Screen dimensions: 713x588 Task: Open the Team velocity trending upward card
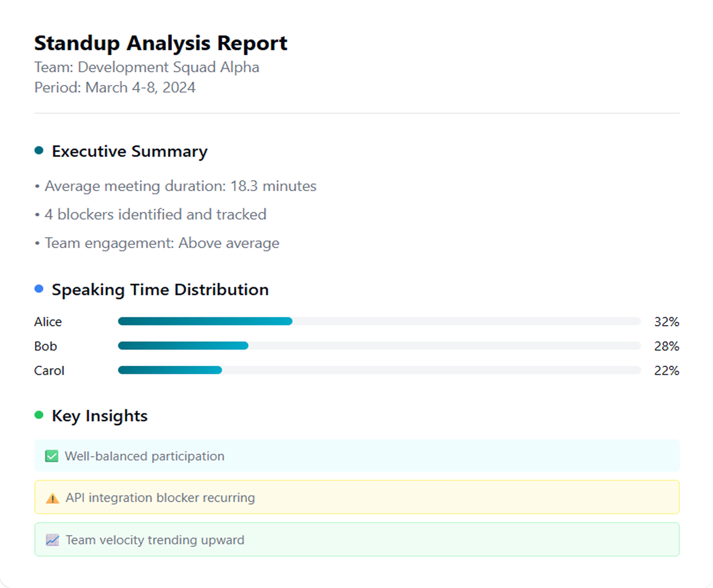(x=357, y=540)
